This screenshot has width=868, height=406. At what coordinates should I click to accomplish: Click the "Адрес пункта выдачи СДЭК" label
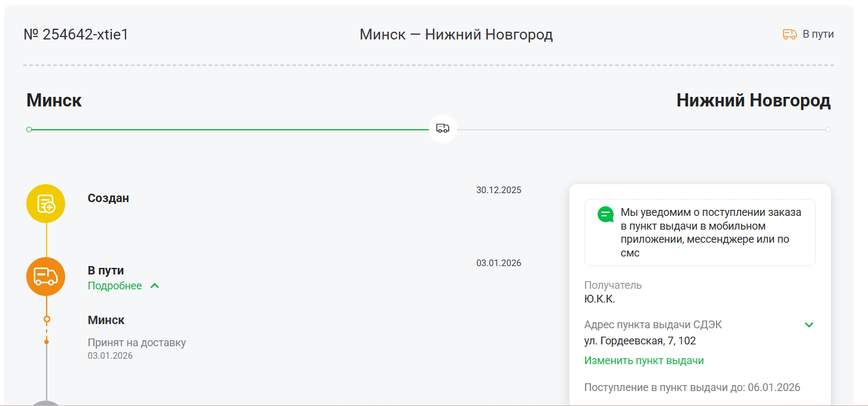(653, 325)
